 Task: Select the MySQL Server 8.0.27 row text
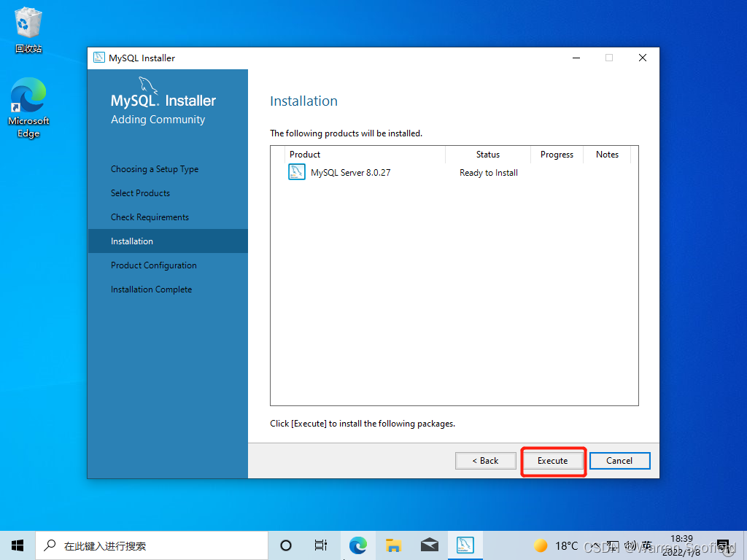point(350,173)
